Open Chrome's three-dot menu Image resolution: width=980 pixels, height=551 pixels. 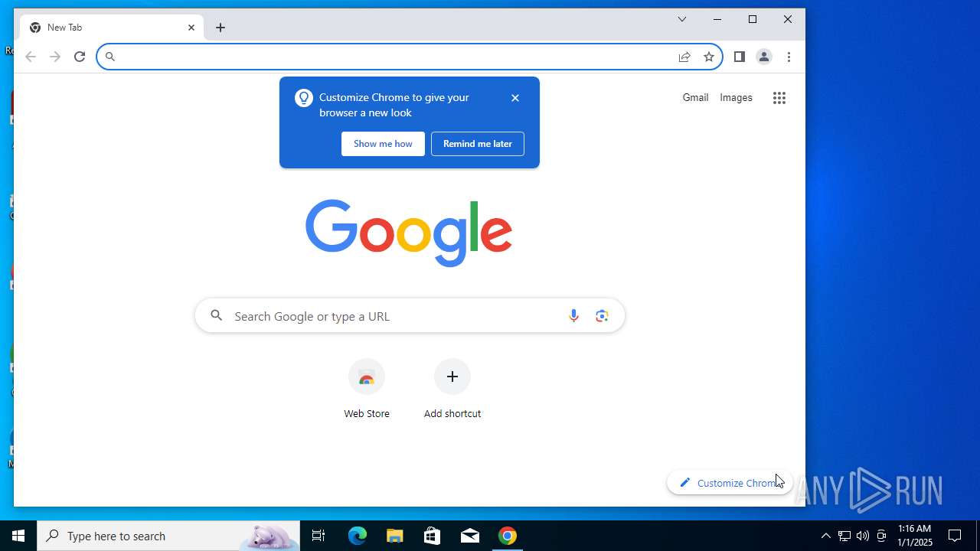click(789, 57)
